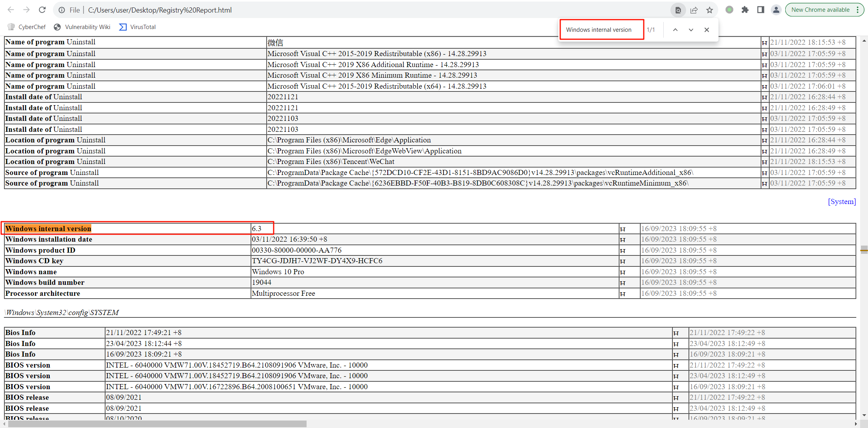Click the Edge\Application location path cell
This screenshot has width=868, height=428.
click(513, 140)
